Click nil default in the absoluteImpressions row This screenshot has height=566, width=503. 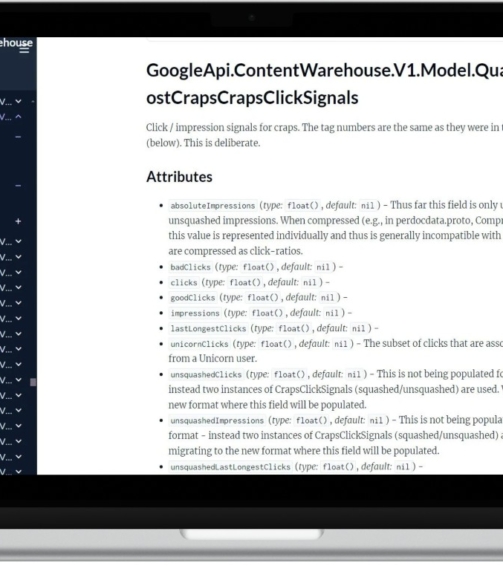click(368, 206)
